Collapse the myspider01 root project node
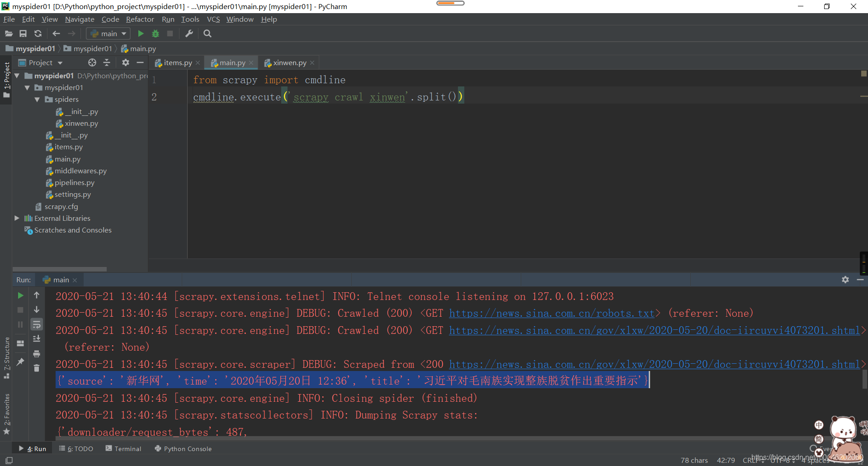 click(x=17, y=76)
